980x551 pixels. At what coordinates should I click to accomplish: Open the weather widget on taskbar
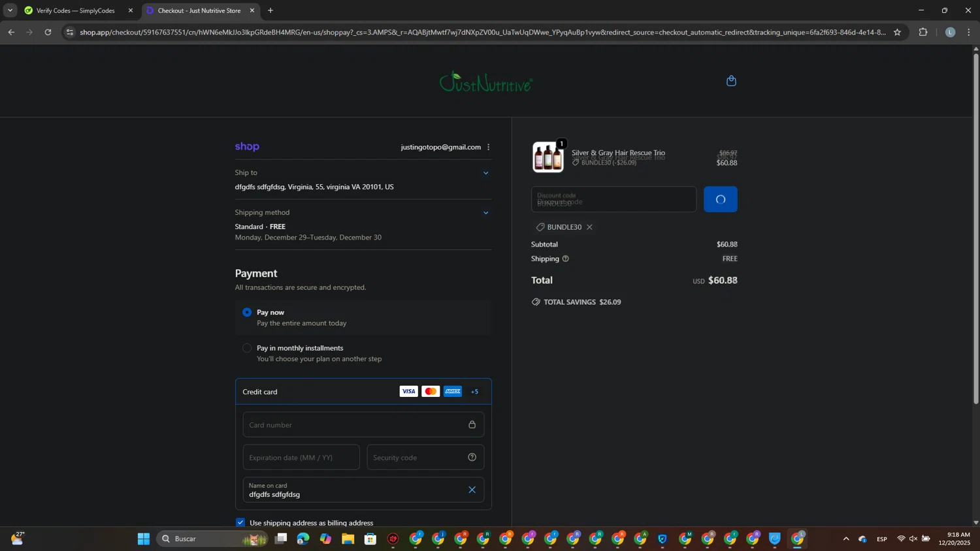pyautogui.click(x=18, y=539)
